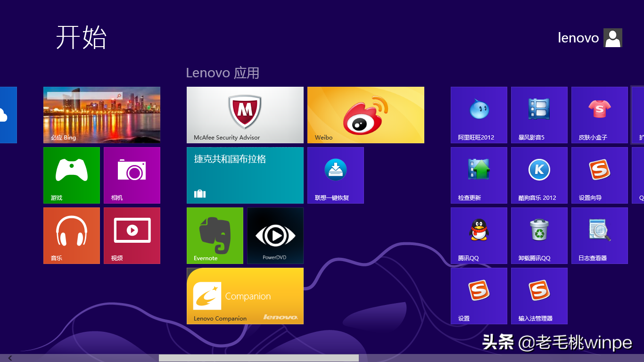This screenshot has width=644, height=362.
Task: Launch 联想一键恢复 recovery tile
Action: pos(336,175)
